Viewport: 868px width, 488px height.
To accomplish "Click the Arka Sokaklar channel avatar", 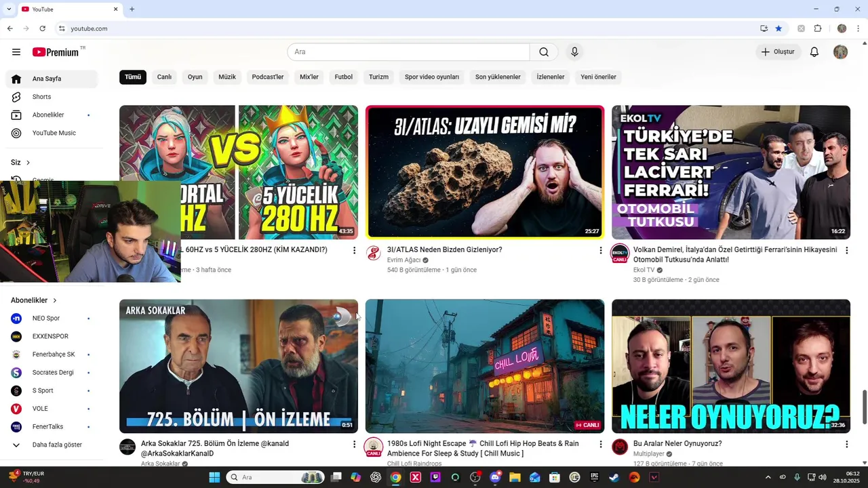I will coord(127,447).
